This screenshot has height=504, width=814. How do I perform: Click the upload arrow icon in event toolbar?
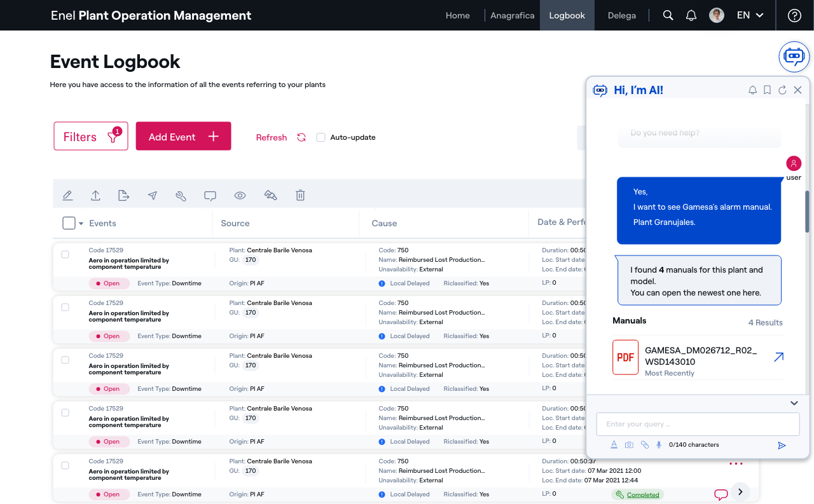[95, 196]
